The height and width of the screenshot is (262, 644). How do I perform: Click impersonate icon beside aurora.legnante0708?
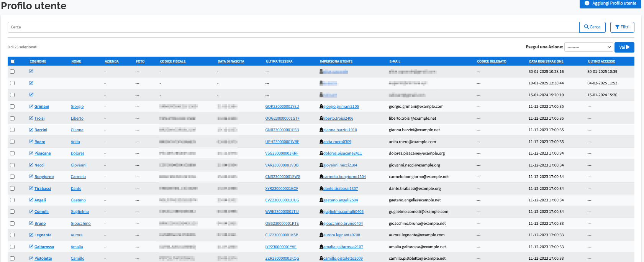(321, 235)
